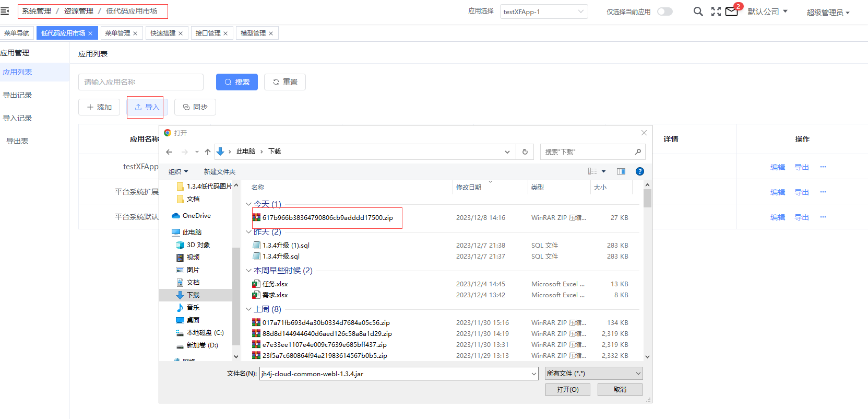The image size is (868, 419).
Task: Enter fullscreen using the expand icon
Action: click(x=716, y=11)
